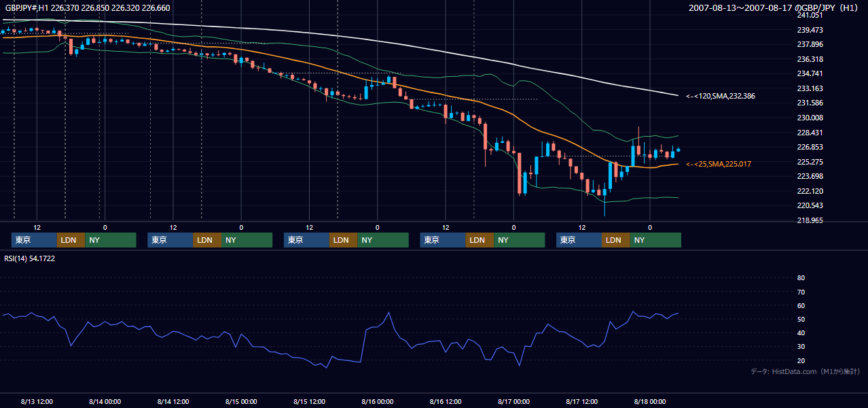The width and height of the screenshot is (868, 408).
Task: Select the RSI(14) 54.1722 indicator label
Action: click(30, 258)
